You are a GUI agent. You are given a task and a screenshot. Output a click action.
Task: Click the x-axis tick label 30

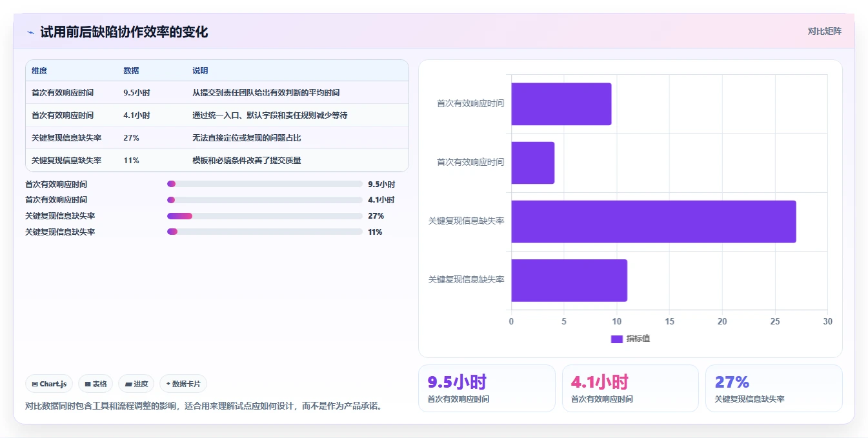pos(827,321)
